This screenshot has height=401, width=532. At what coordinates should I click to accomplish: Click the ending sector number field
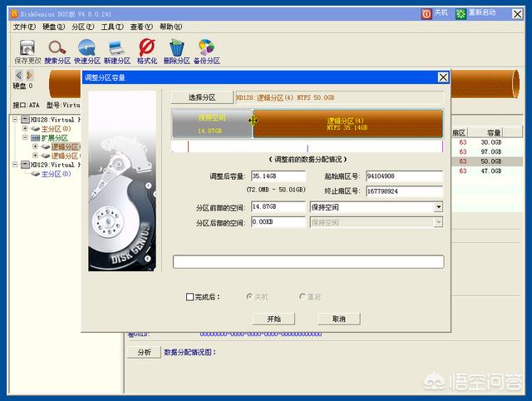pyautogui.click(x=405, y=191)
